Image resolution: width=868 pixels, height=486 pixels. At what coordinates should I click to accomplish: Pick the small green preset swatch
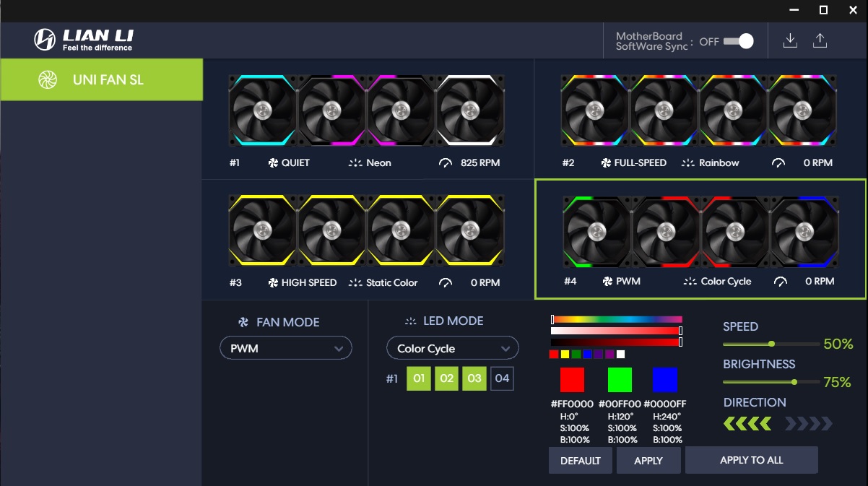[576, 354]
